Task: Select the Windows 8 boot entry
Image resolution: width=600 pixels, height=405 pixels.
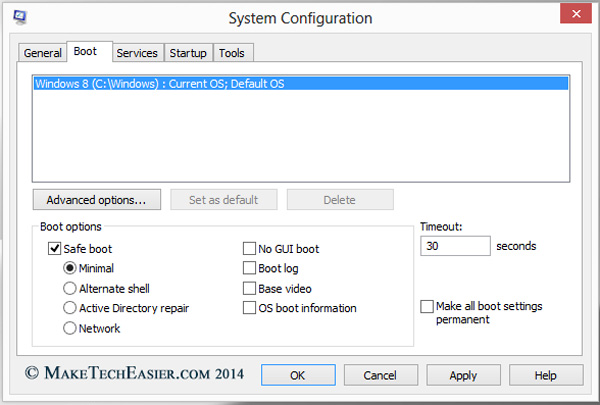Action: tap(160, 84)
